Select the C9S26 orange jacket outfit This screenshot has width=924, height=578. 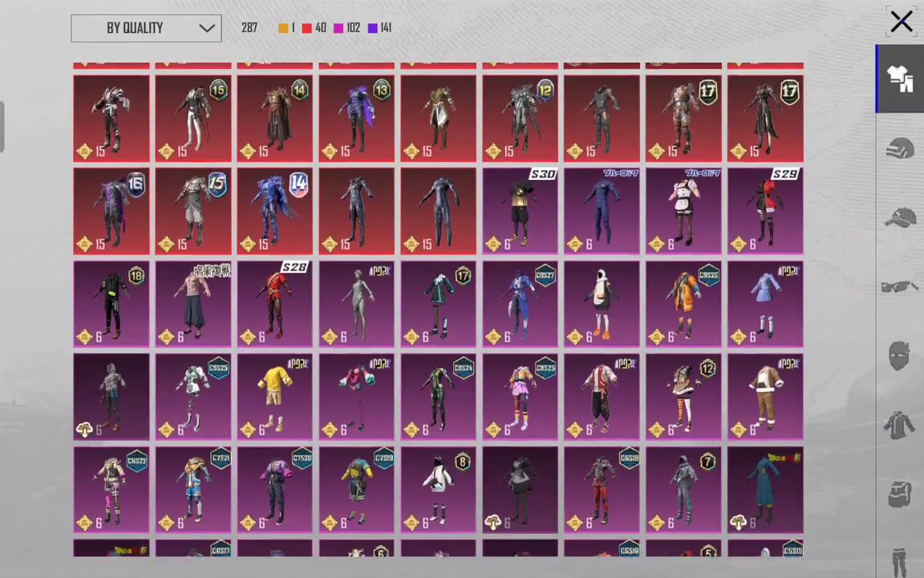pyautogui.click(x=683, y=303)
